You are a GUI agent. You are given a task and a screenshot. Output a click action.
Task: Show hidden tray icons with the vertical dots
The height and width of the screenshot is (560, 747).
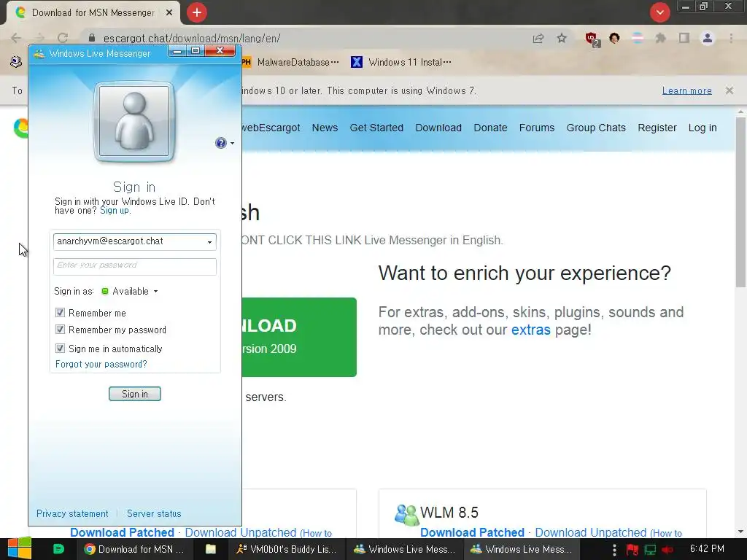coord(614,550)
